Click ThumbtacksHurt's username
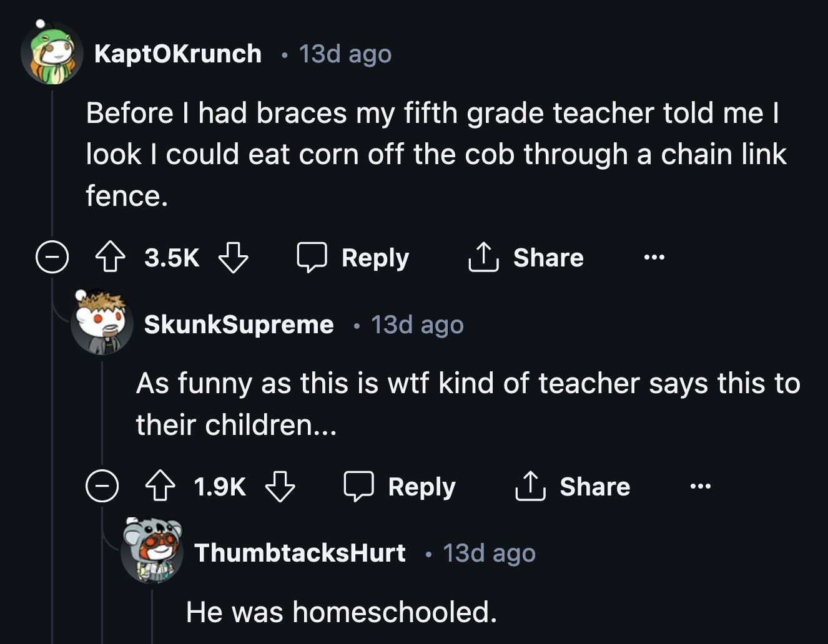The width and height of the screenshot is (828, 644). point(302,552)
